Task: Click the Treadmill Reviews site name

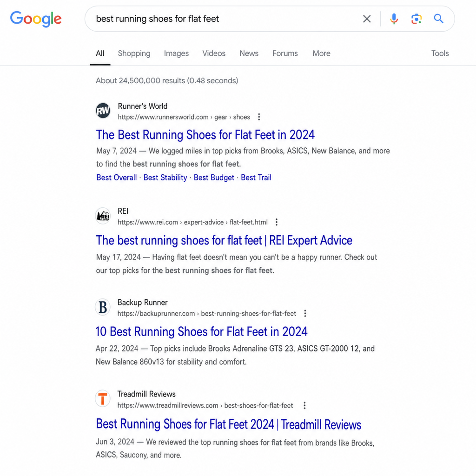Action: [146, 394]
